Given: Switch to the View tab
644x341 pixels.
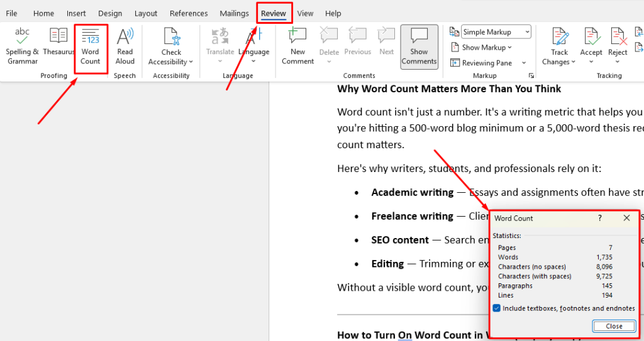Looking at the screenshot, I should tap(305, 13).
